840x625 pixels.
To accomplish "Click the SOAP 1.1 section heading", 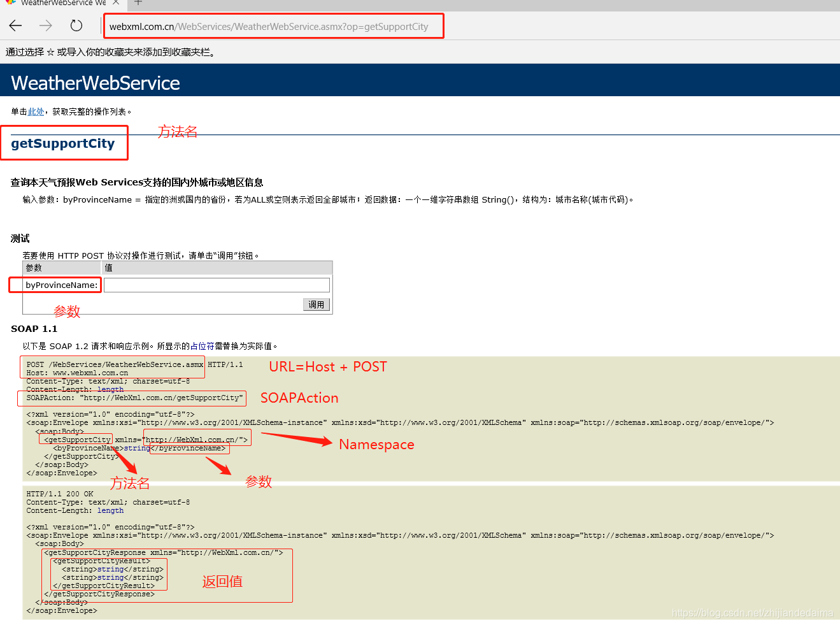I will tap(34, 329).
